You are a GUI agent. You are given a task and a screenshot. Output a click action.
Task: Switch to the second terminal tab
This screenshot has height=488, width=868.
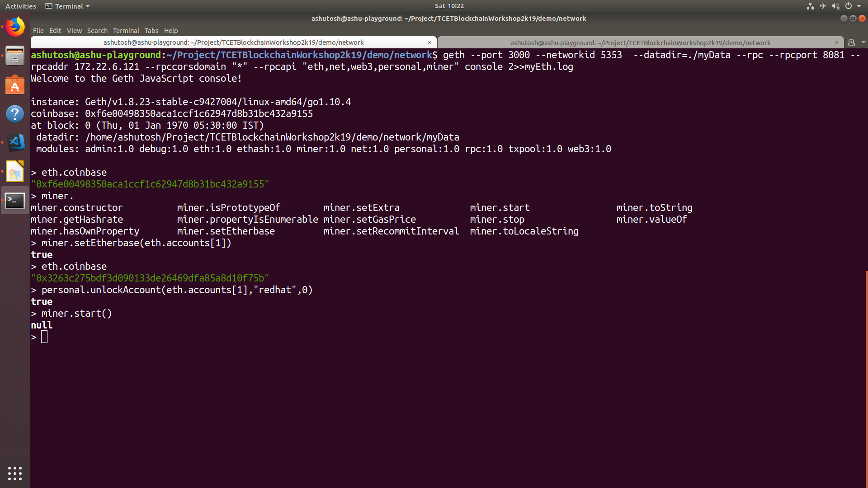click(x=640, y=42)
